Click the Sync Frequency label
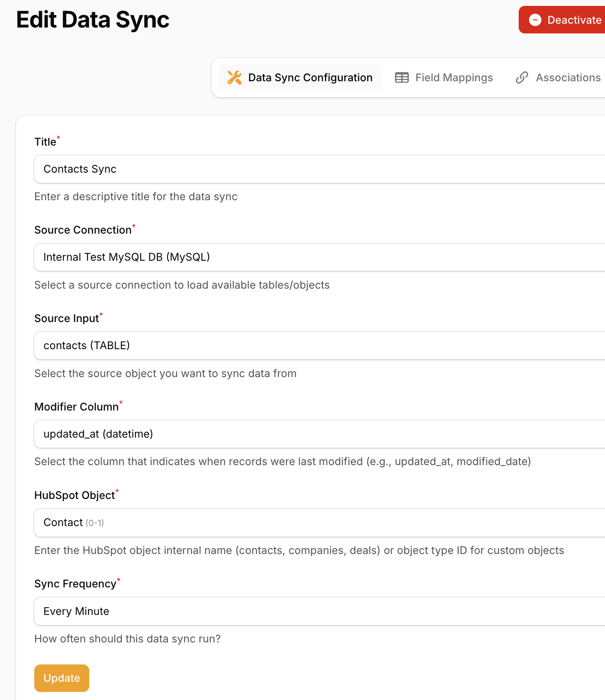 75,584
